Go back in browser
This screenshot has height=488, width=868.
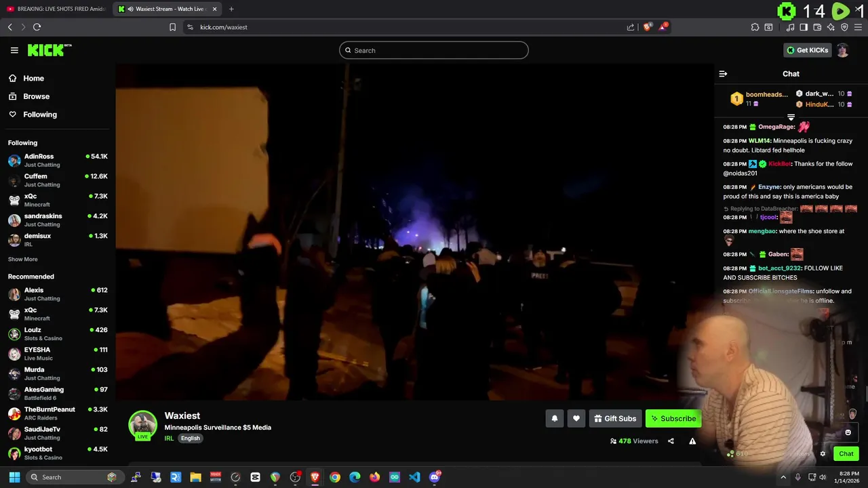[9, 27]
